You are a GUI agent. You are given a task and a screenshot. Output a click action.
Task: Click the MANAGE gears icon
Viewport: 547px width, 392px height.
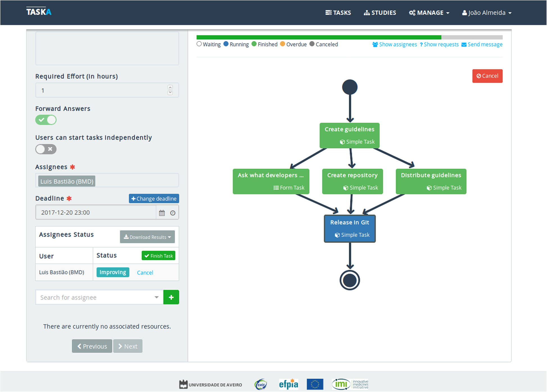pyautogui.click(x=412, y=13)
